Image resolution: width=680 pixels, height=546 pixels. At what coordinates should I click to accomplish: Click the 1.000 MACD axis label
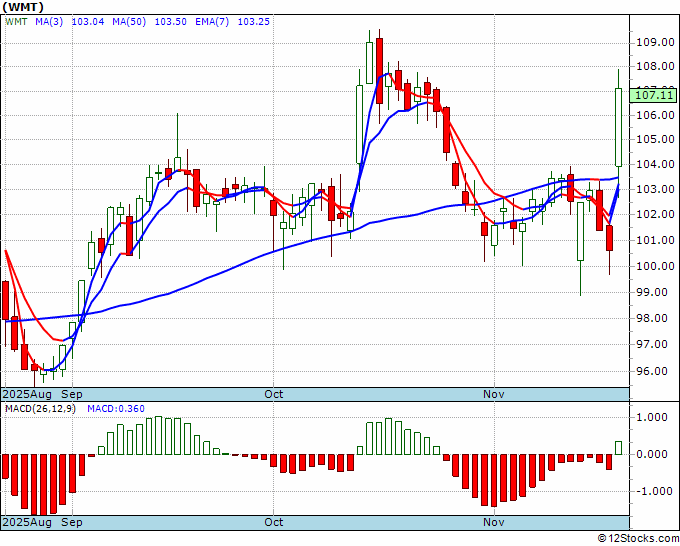point(651,418)
